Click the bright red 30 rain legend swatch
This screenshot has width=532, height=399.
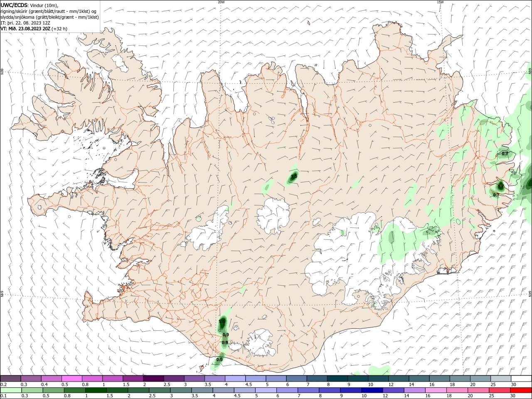coord(521,390)
